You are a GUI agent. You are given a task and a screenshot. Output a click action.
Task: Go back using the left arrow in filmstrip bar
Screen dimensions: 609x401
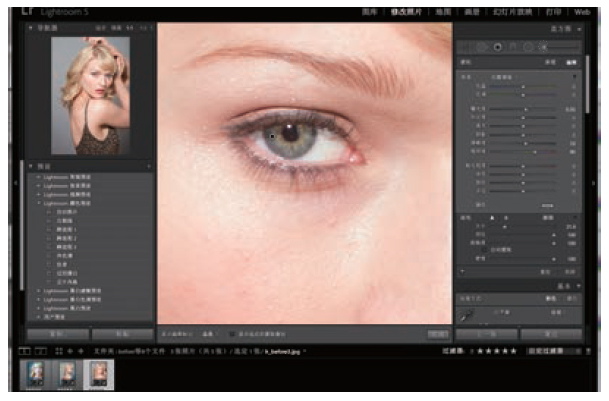(x=70, y=351)
